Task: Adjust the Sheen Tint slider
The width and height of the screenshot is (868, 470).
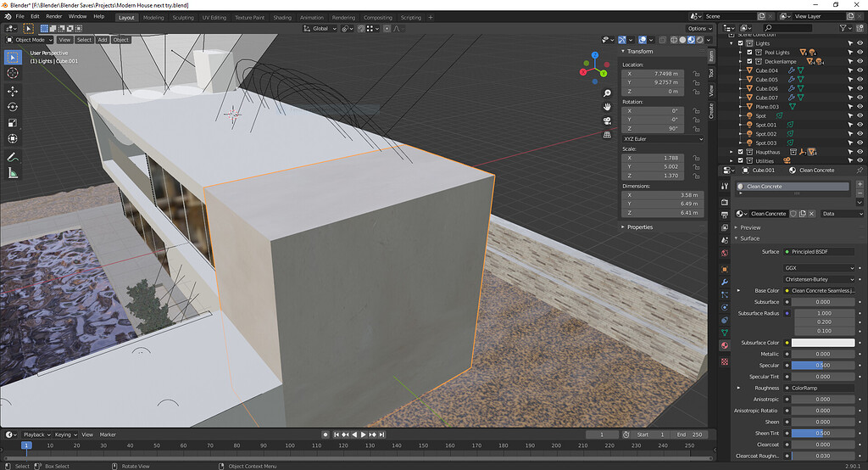Action: [823, 434]
